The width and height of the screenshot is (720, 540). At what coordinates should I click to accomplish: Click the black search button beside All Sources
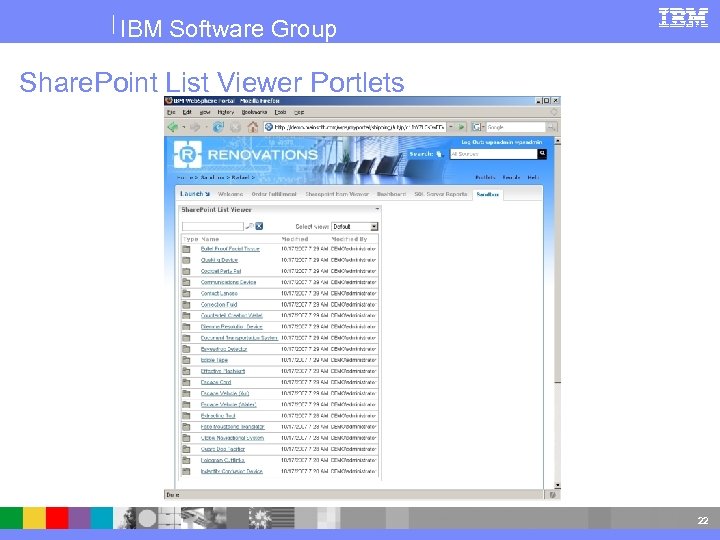pyautogui.click(x=542, y=154)
